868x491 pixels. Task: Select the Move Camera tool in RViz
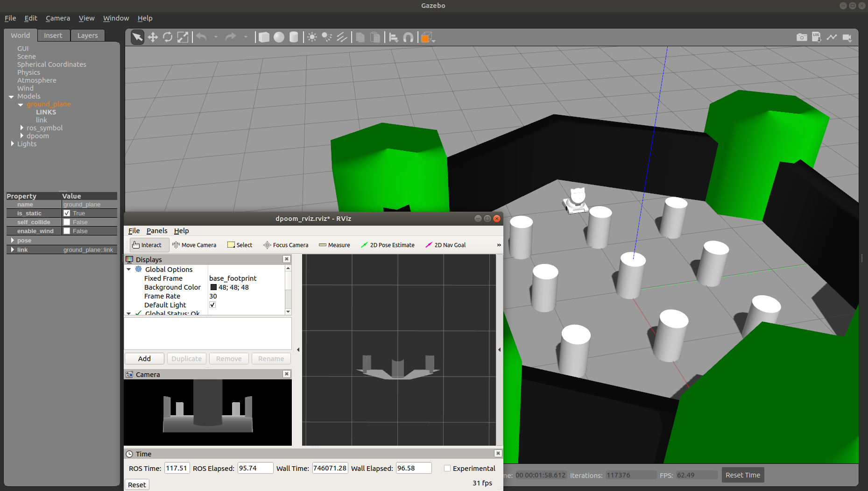click(x=194, y=245)
